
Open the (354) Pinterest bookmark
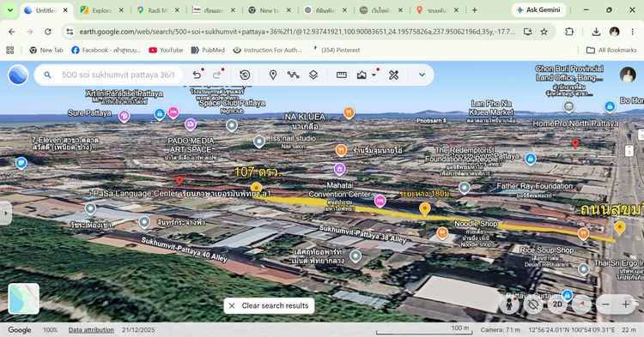click(336, 50)
